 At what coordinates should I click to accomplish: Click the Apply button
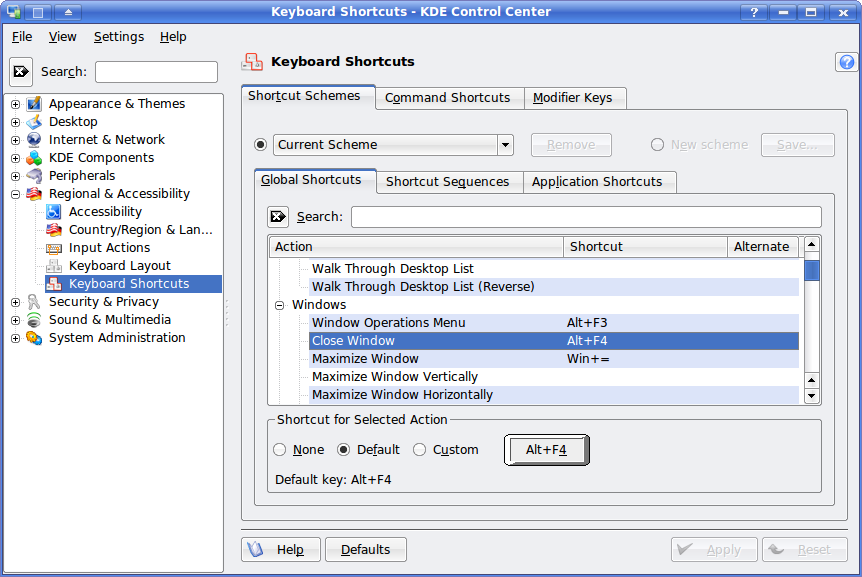click(x=714, y=550)
